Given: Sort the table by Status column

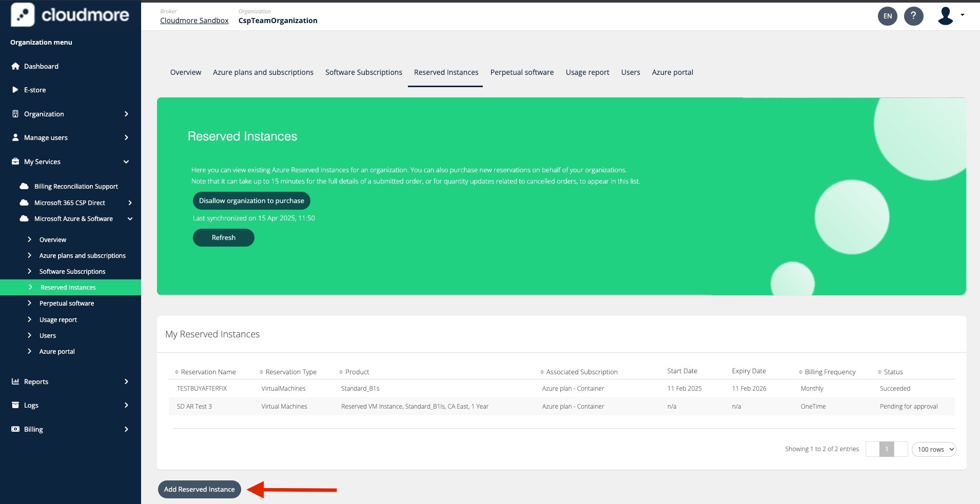Looking at the screenshot, I should pos(893,372).
